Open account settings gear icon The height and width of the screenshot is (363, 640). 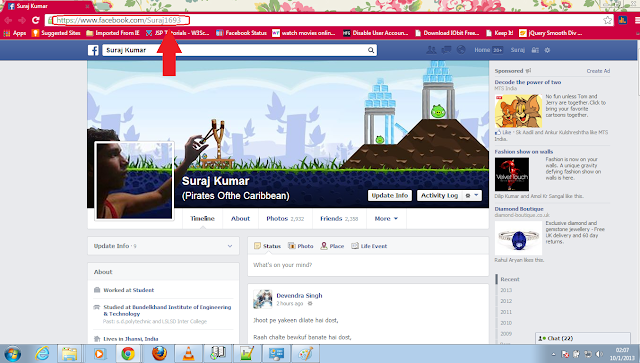[x=547, y=50]
